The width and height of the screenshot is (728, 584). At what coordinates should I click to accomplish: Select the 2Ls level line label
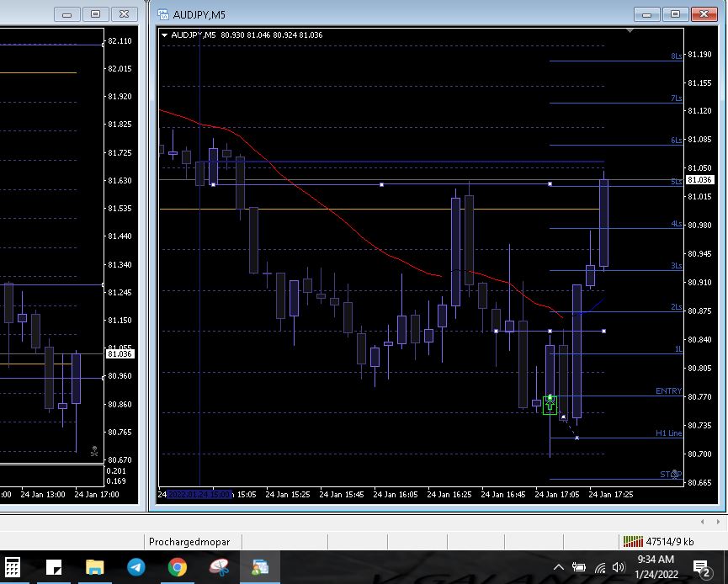(x=676, y=307)
